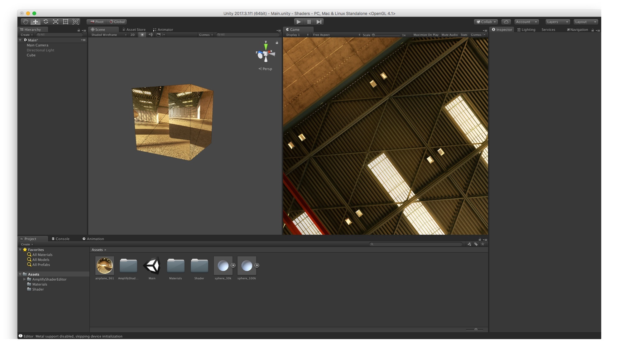Select the Move tool

(36, 22)
